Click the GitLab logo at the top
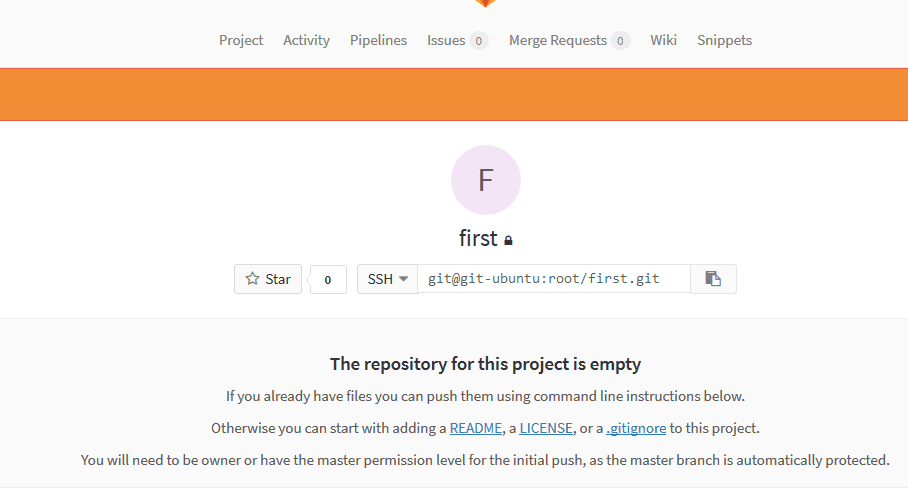This screenshot has width=908, height=502. click(x=485, y=3)
